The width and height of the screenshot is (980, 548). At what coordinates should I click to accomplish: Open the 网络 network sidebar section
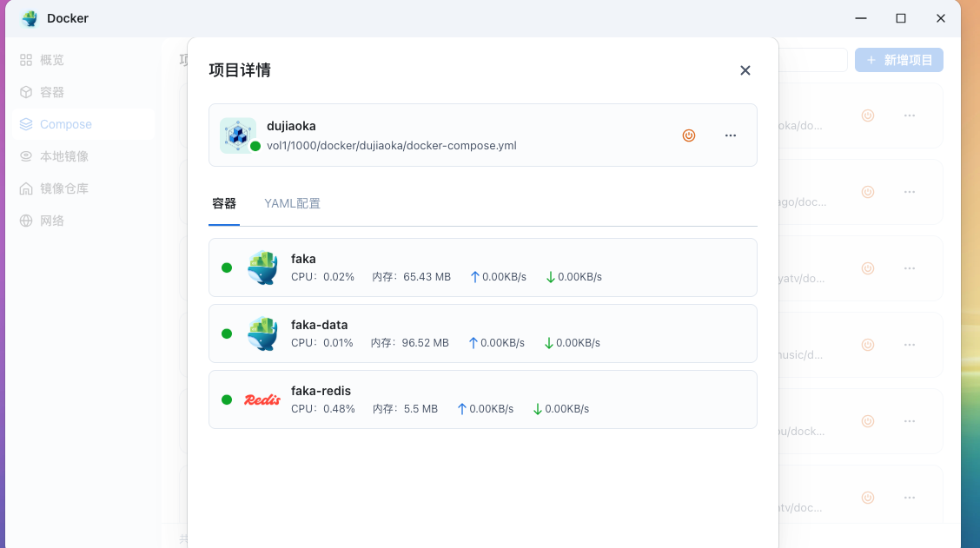(52, 221)
